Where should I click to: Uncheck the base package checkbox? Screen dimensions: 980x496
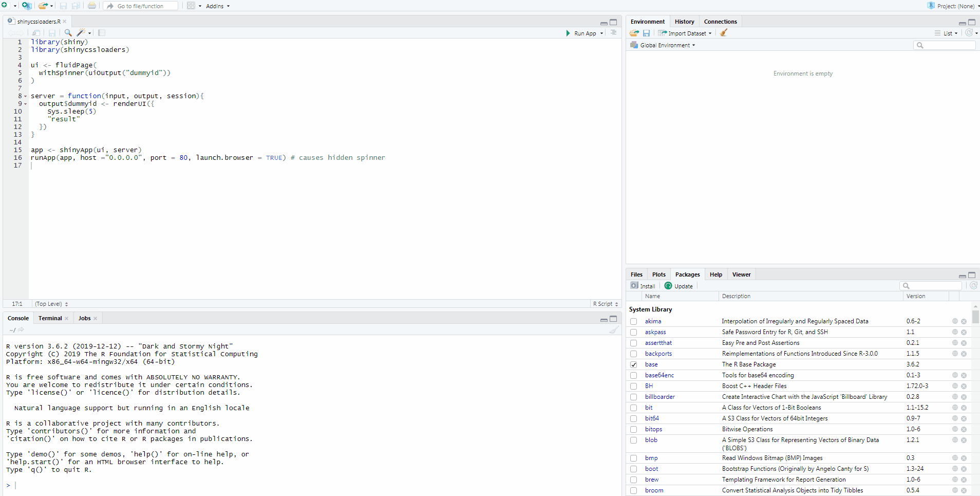click(634, 364)
